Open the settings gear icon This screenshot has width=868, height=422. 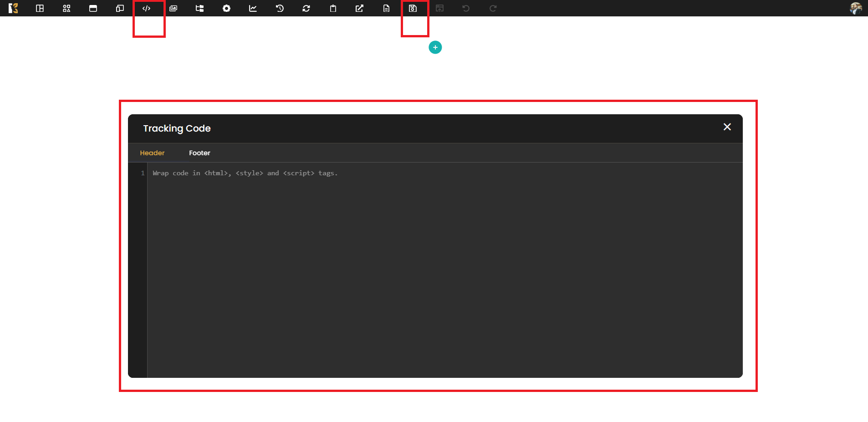coord(226,8)
